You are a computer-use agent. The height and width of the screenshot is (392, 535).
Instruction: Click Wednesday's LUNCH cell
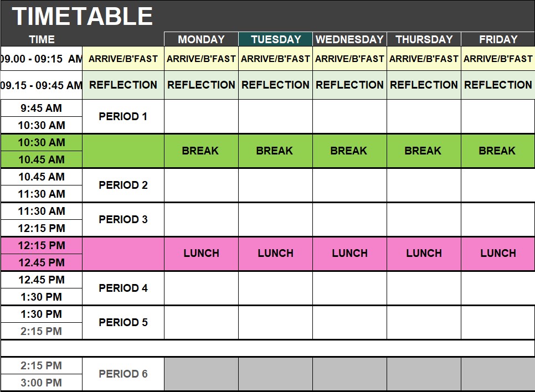pyautogui.click(x=349, y=253)
